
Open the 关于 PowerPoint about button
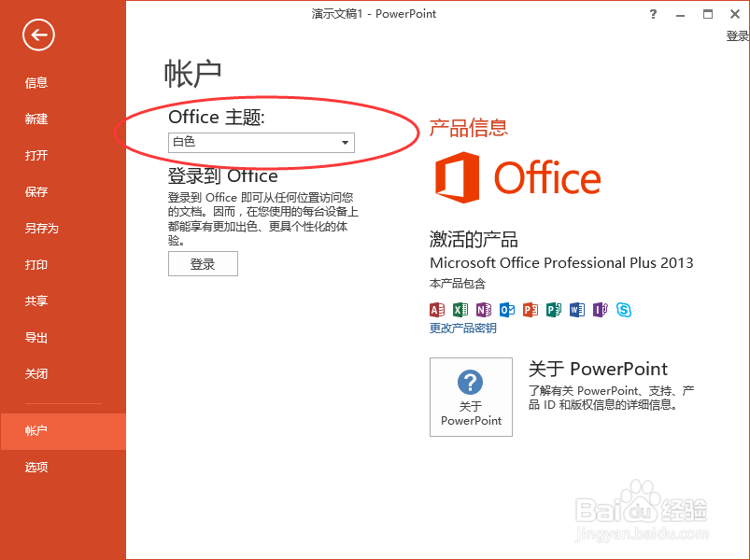471,397
